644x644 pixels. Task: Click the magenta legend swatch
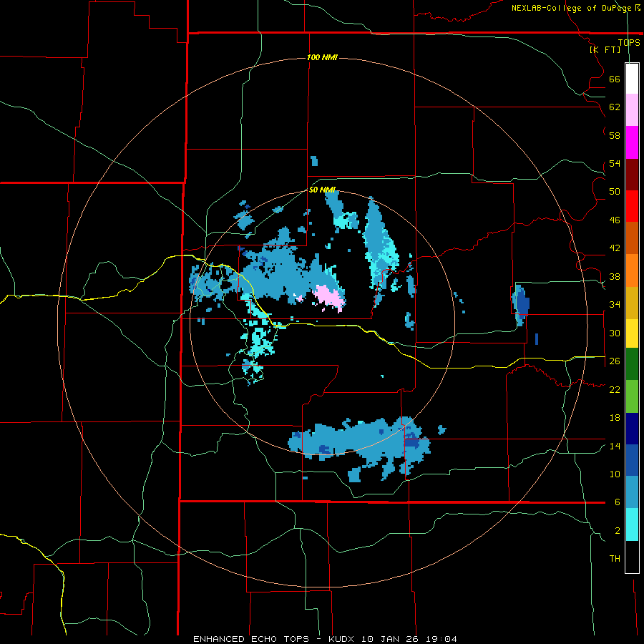click(632, 142)
